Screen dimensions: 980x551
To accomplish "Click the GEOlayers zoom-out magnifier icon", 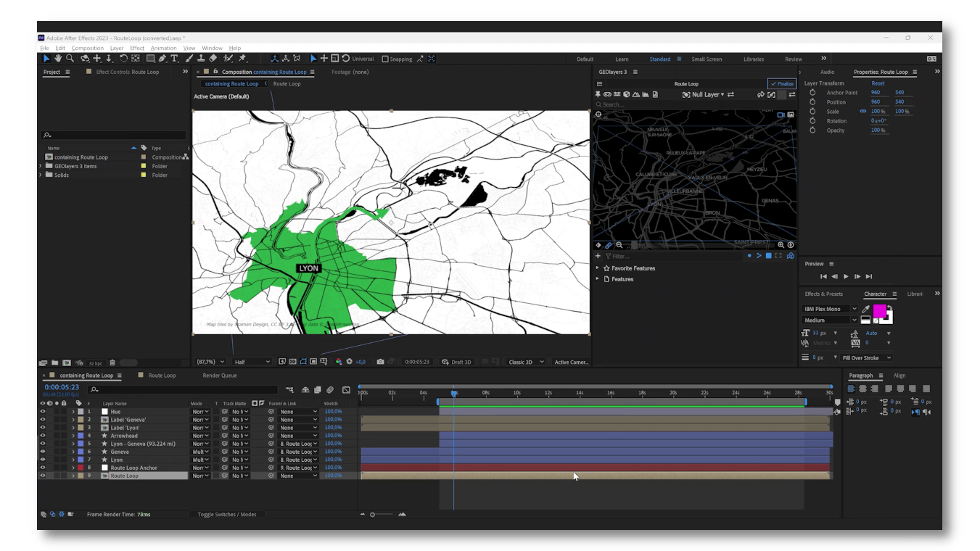I will [619, 245].
